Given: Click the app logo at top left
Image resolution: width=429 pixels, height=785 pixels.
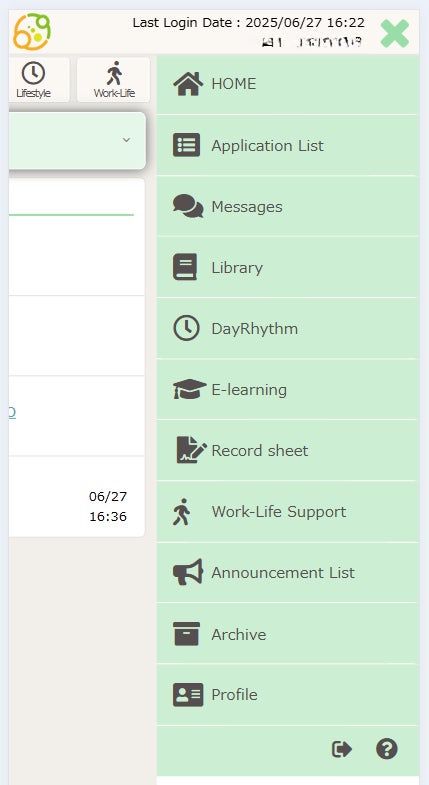Looking at the screenshot, I should (x=32, y=32).
